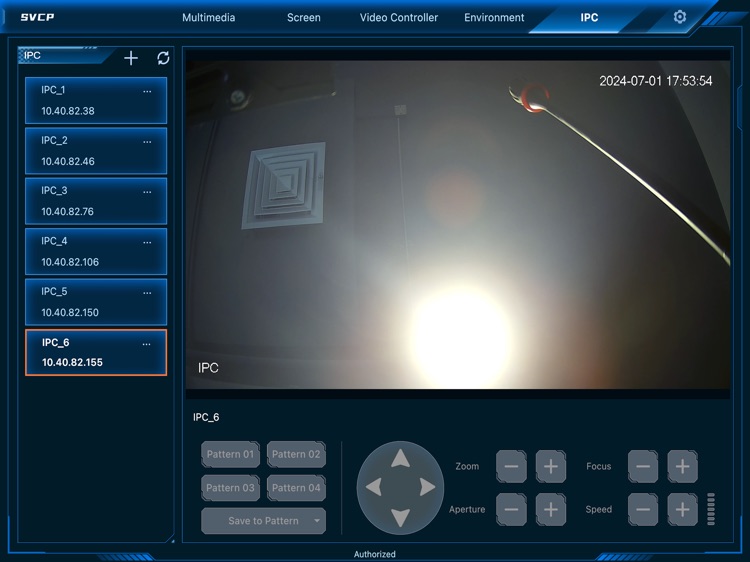Recall Pattern 01 preset

(x=230, y=454)
